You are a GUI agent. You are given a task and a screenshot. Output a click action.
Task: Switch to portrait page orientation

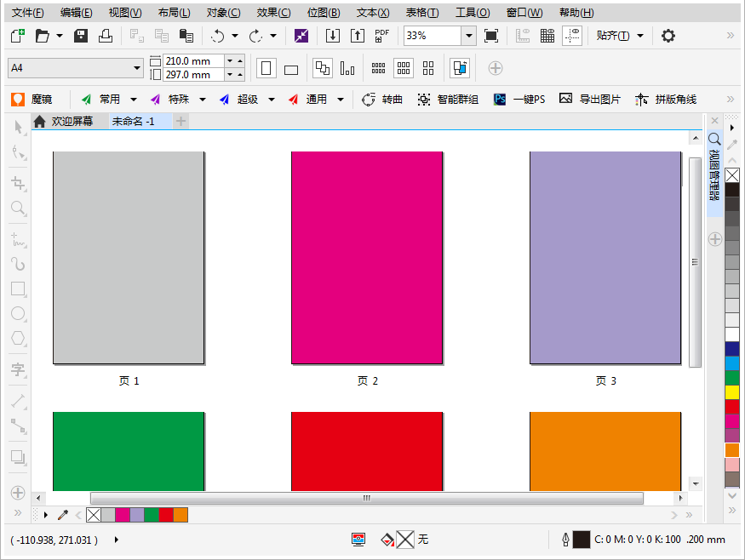(266, 69)
